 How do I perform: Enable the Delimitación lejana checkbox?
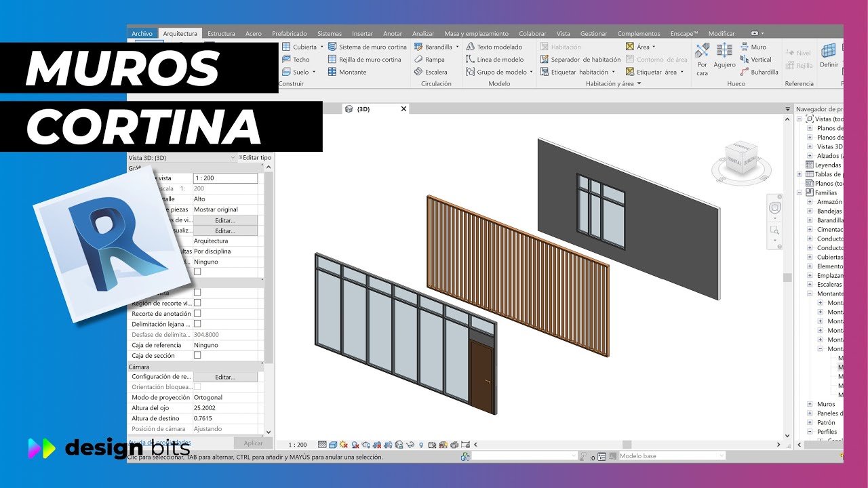(x=197, y=324)
